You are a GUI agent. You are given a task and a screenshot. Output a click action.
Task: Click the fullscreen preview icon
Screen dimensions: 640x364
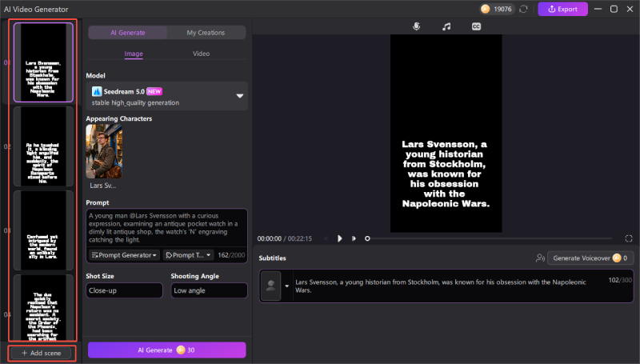pos(629,238)
